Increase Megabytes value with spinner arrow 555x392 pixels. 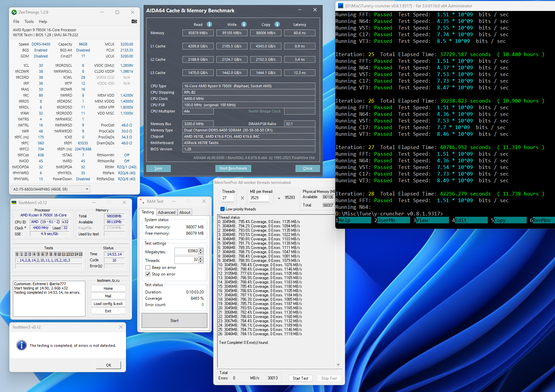click(201, 250)
